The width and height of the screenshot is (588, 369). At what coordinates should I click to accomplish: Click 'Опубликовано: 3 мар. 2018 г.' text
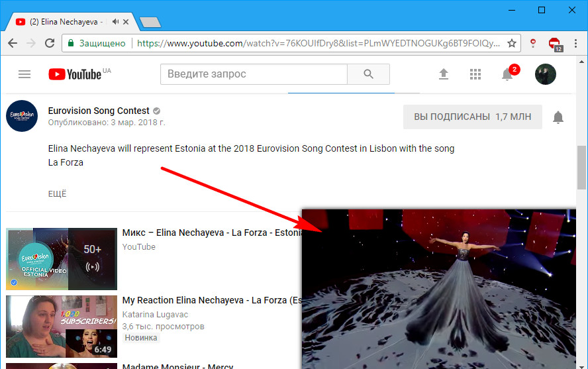click(107, 123)
